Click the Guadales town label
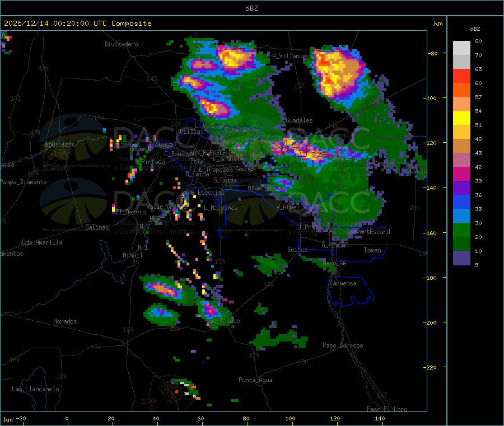 299,120
